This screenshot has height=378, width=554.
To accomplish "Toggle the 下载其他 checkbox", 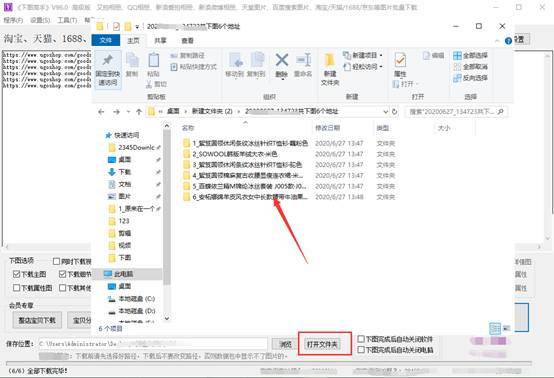I will coord(63,288).
